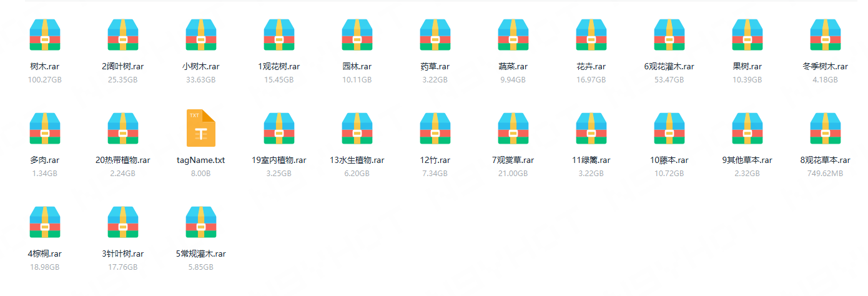Click the 749.62MB size label
The height and width of the screenshot is (296, 868).
[x=826, y=174]
